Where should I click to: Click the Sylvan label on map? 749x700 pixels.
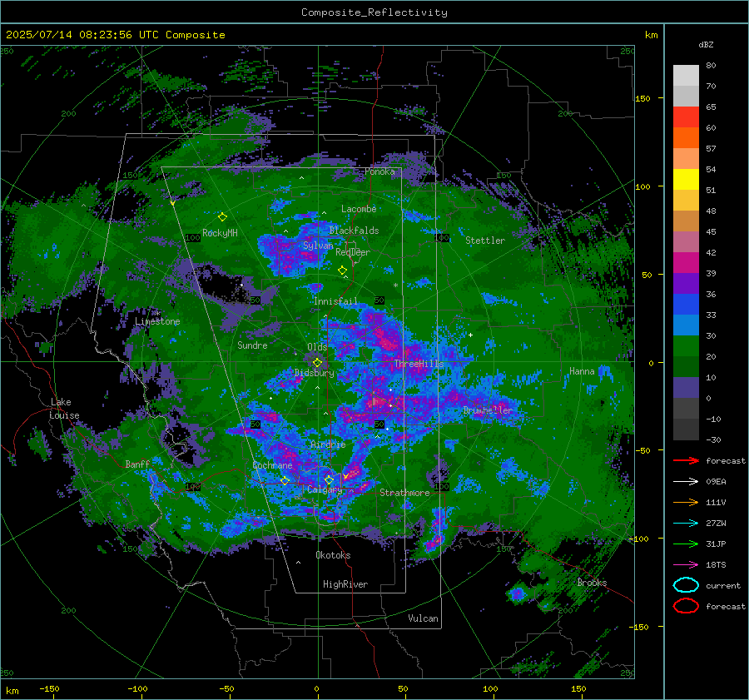[x=318, y=246]
